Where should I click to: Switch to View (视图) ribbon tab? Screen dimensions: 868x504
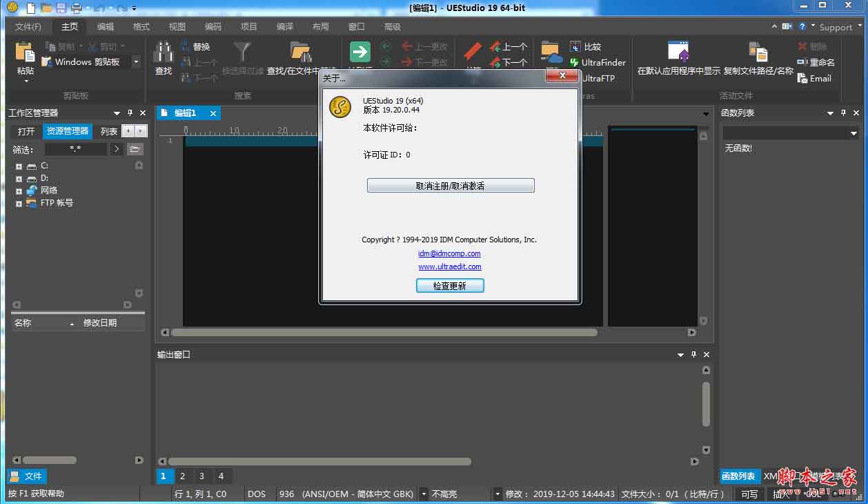coord(177,26)
